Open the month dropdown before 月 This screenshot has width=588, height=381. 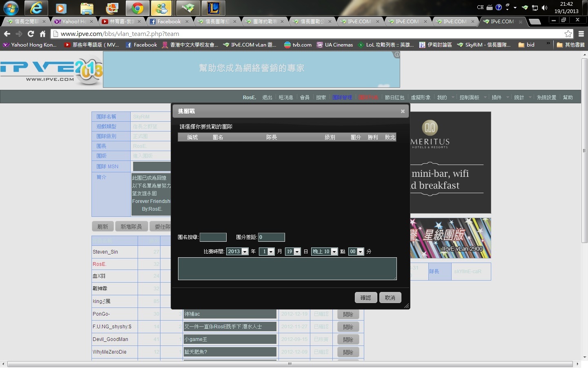point(267,252)
